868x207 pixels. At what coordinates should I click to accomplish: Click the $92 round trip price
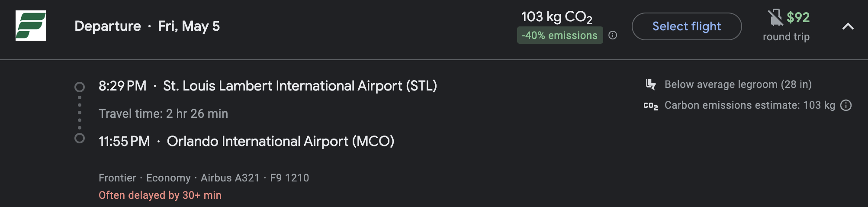798,17
